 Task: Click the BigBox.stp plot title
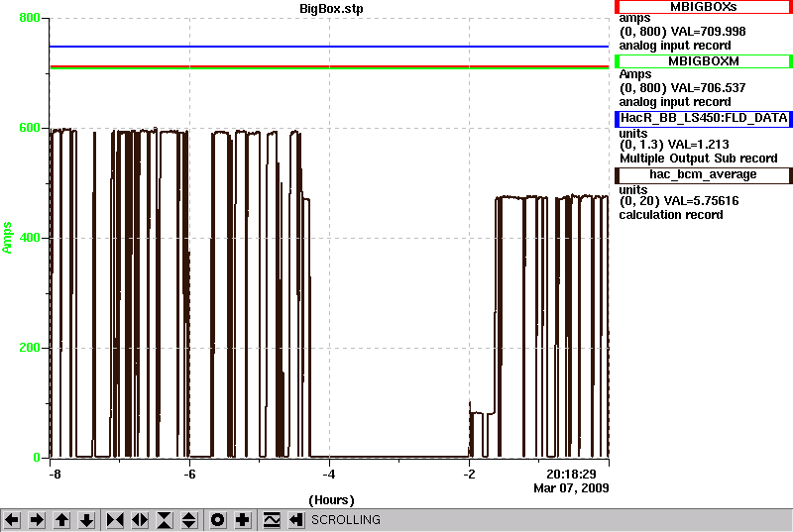click(331, 9)
